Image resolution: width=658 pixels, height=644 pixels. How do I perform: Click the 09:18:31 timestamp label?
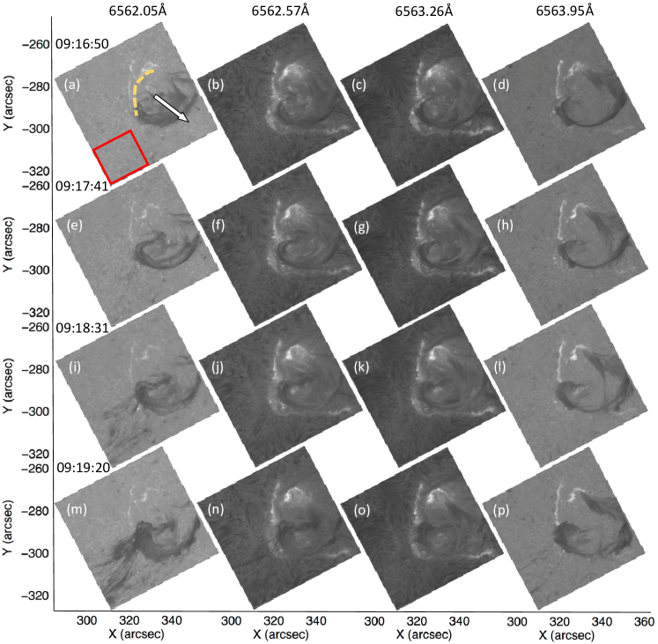82,328
